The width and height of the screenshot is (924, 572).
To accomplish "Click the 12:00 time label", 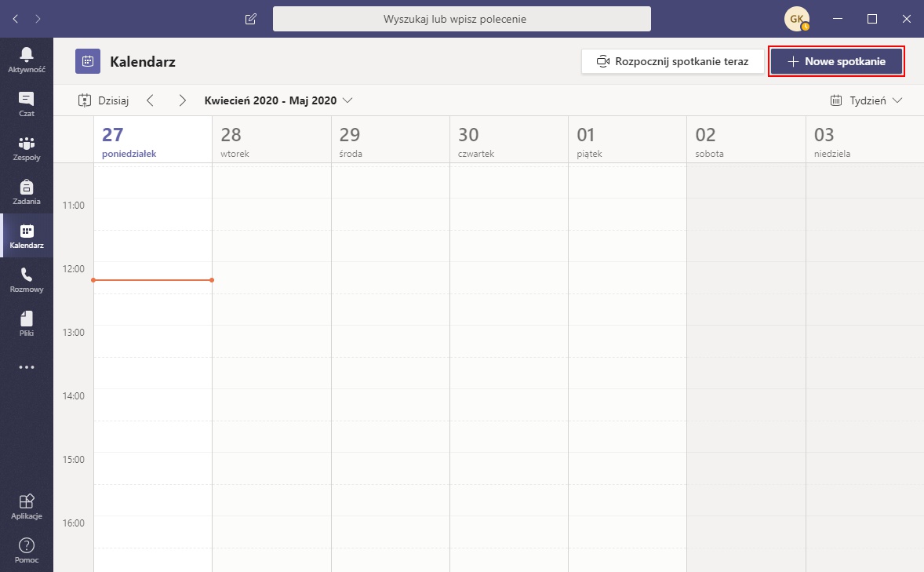I will pos(74,269).
